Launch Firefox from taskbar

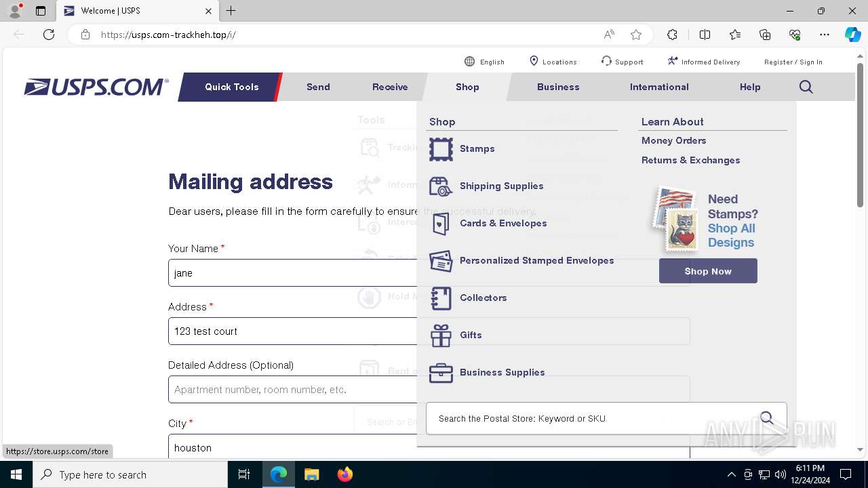point(344,474)
